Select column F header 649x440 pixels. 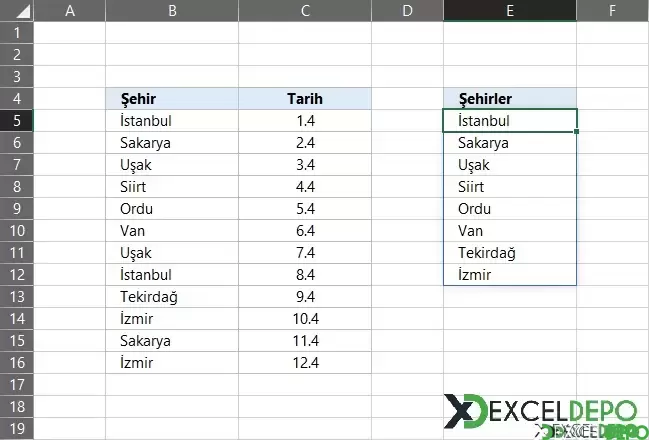click(x=612, y=10)
